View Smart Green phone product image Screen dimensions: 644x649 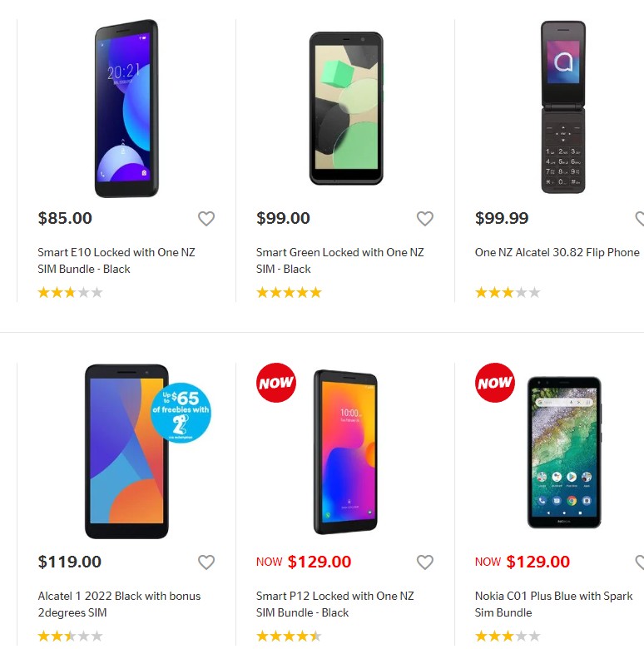pyautogui.click(x=346, y=108)
